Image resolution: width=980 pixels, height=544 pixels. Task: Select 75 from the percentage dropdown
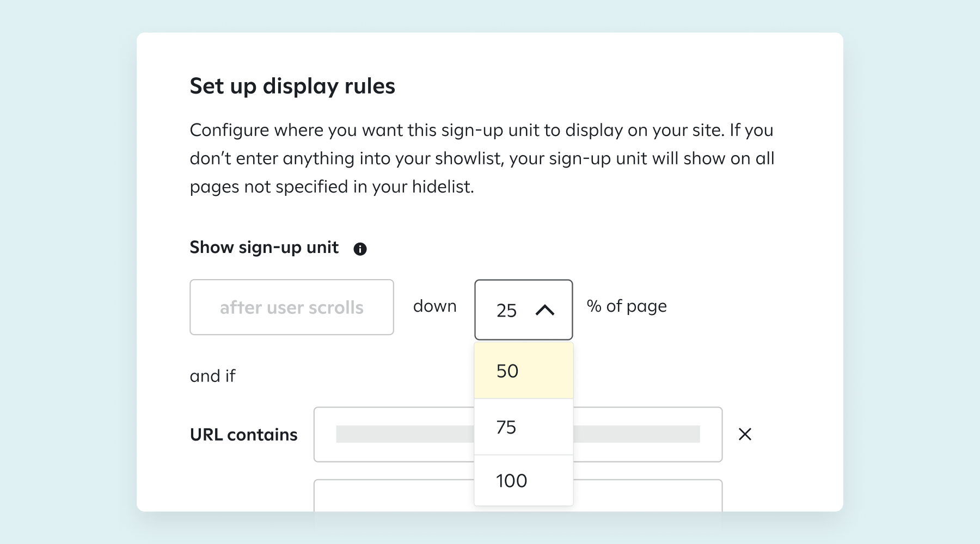(x=523, y=426)
